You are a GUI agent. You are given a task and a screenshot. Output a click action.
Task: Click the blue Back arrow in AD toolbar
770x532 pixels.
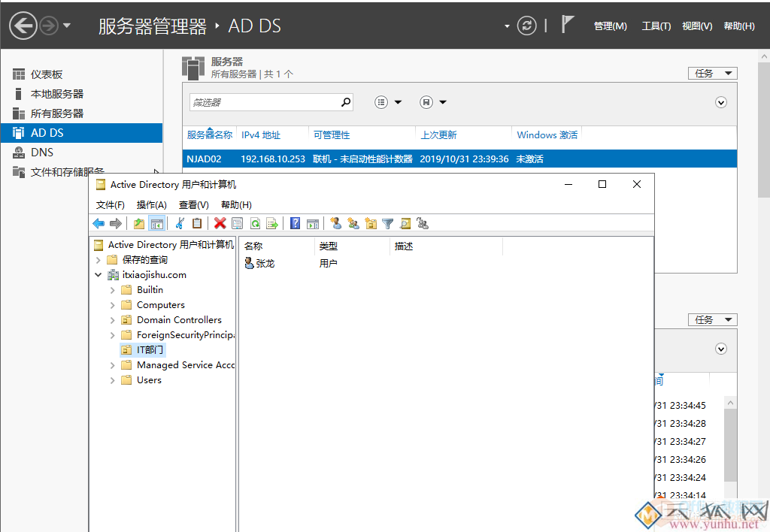tap(99, 223)
